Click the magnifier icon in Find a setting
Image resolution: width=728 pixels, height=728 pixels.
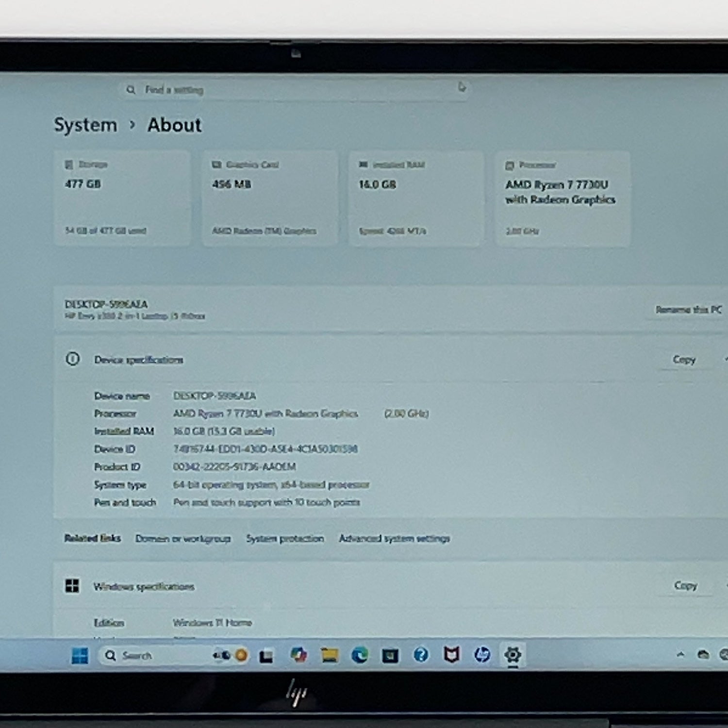pos(131,90)
